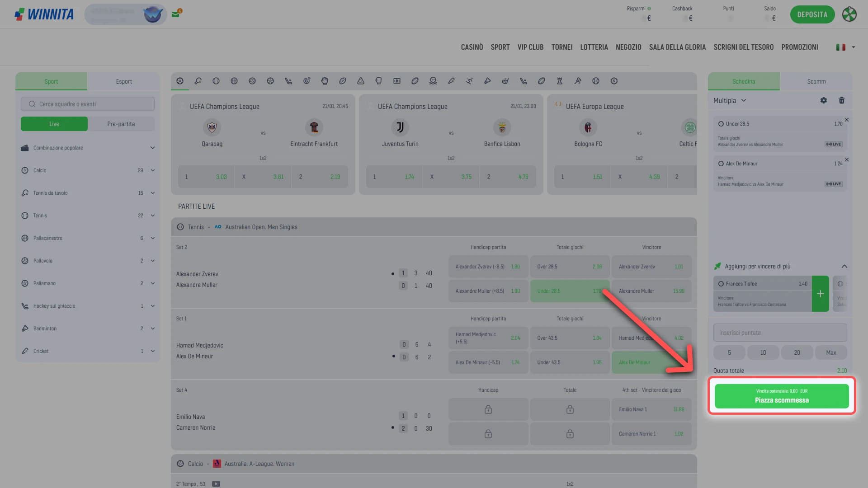Collapse Aggiungi per vincere di più section
Screen dimensions: 868x488
(844, 266)
